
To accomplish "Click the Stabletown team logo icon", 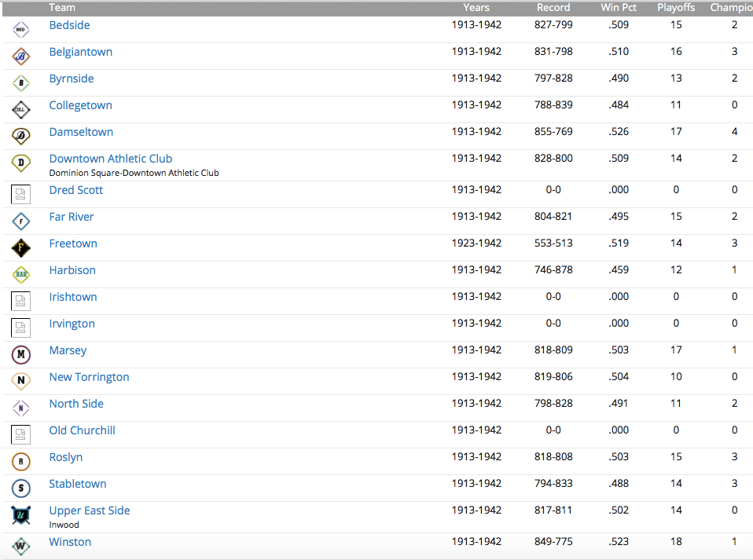I will [x=20, y=489].
